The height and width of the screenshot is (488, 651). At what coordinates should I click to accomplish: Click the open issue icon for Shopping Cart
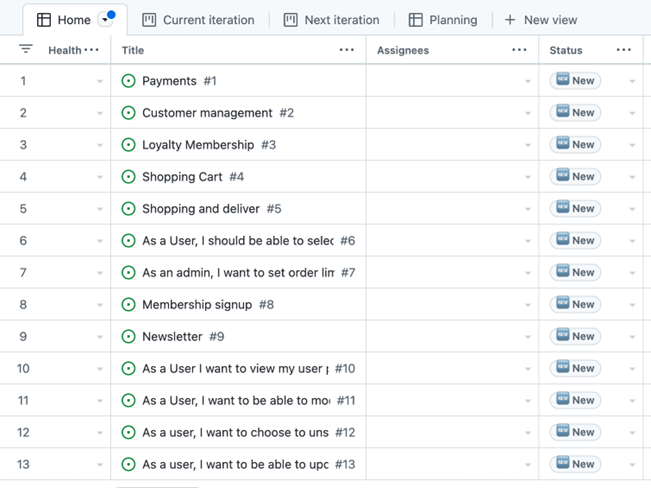point(128,177)
